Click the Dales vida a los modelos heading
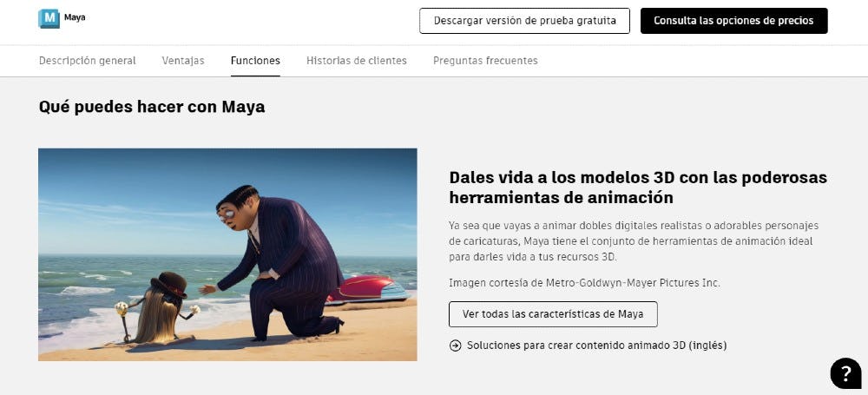 pyautogui.click(x=638, y=188)
